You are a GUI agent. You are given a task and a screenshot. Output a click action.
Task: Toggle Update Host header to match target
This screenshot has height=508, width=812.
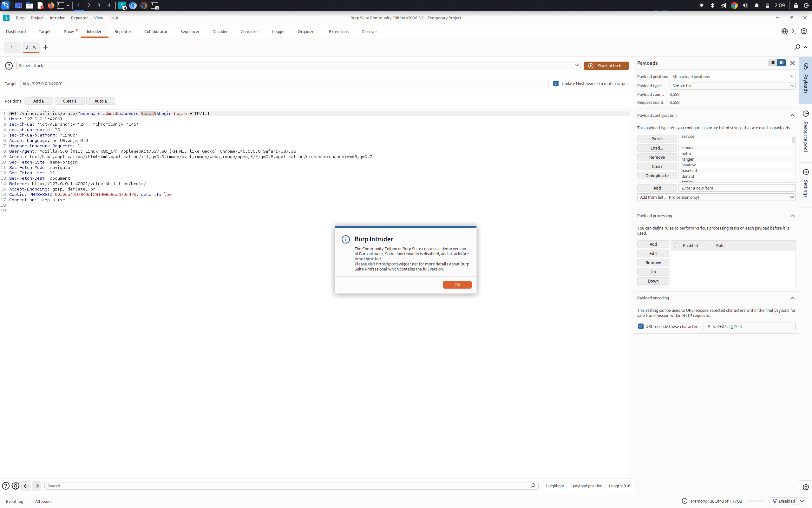(x=556, y=83)
